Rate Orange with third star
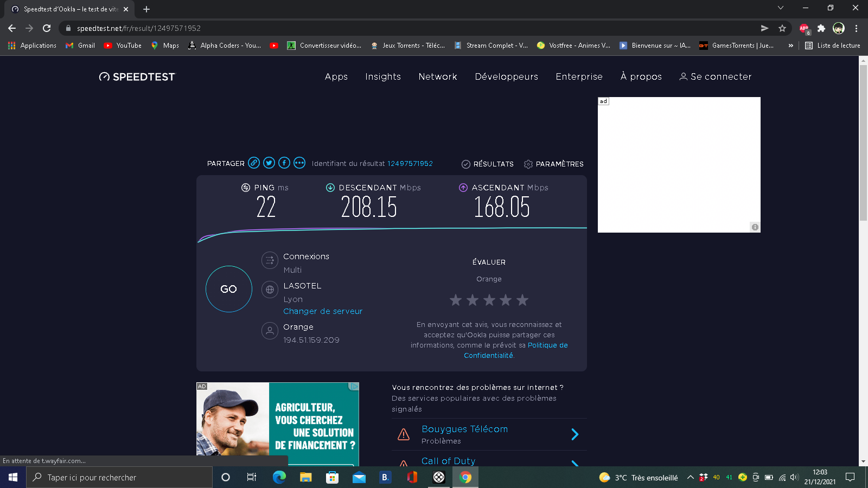Viewport: 868px width, 488px height. click(x=489, y=300)
